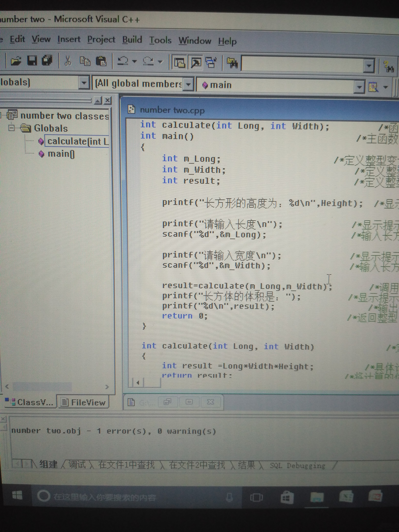Click inside the Find text field
The width and height of the screenshot is (399, 532).
coord(303,65)
